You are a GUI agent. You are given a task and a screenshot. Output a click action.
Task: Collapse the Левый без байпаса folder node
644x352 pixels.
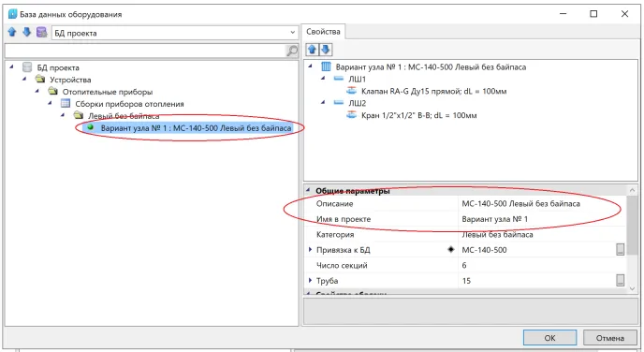click(63, 115)
